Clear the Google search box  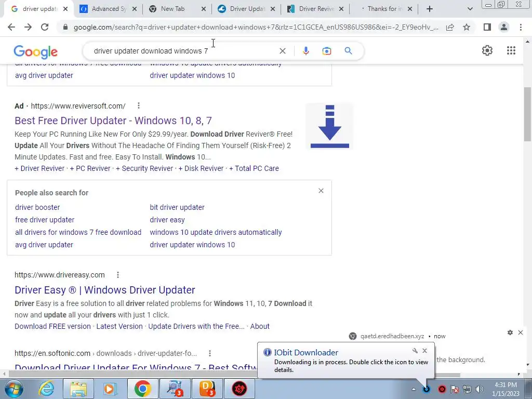coord(282,51)
